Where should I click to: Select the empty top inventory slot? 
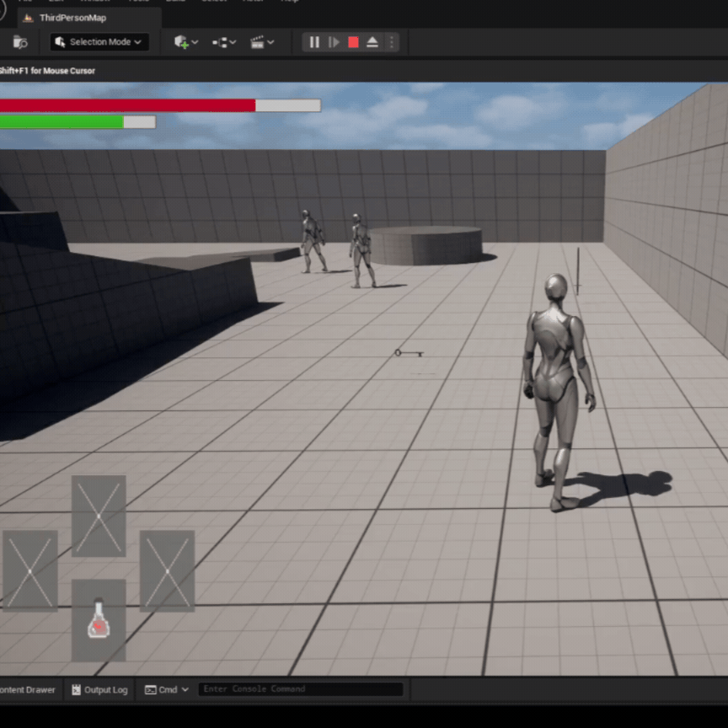(99, 516)
